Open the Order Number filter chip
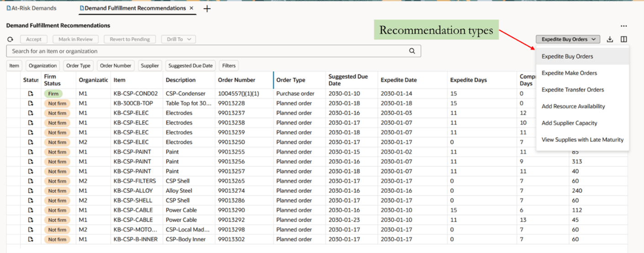644x253 pixels. (116, 66)
